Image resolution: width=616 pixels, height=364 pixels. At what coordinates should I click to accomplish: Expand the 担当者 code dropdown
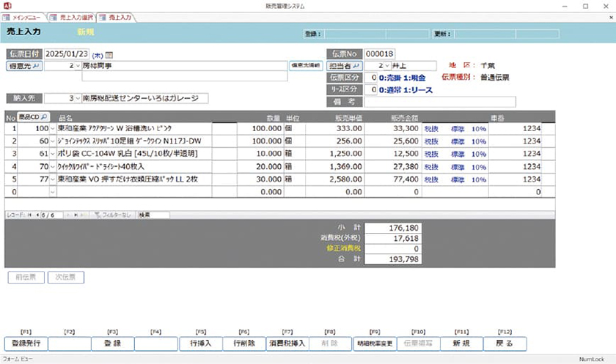388,66
